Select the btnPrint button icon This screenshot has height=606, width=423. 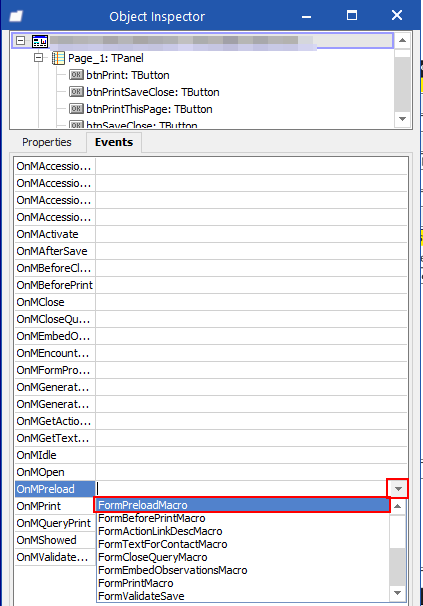tap(76, 75)
